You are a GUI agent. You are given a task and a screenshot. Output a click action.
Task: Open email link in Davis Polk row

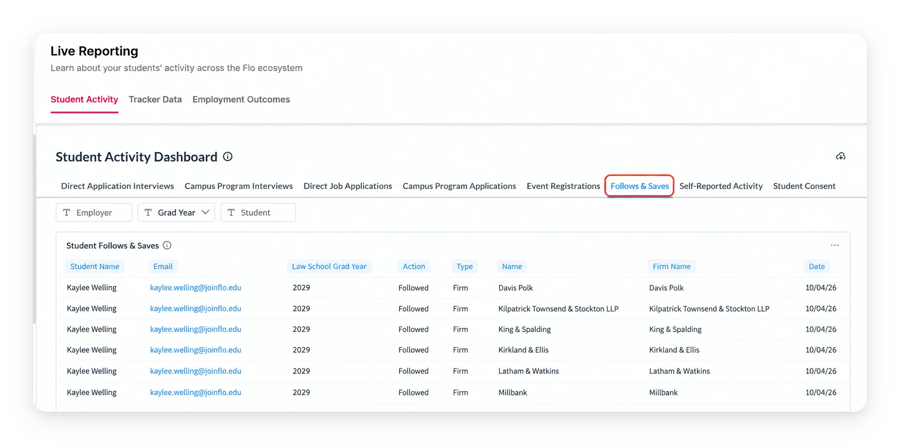tap(196, 288)
